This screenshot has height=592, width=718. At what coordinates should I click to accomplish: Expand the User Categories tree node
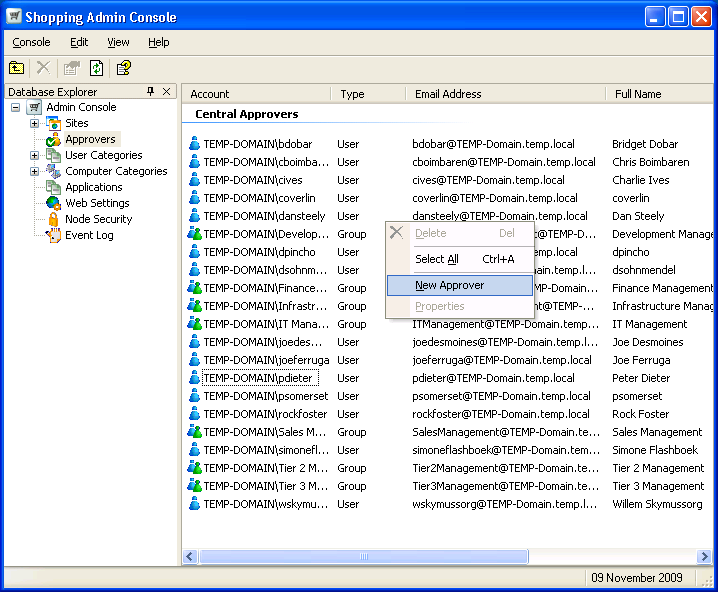click(x=35, y=155)
